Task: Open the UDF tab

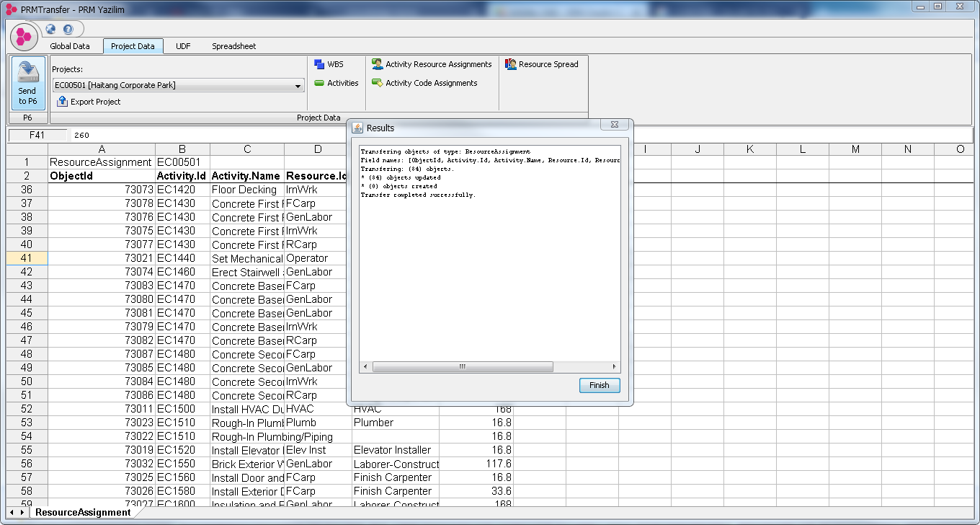Action: 183,46
